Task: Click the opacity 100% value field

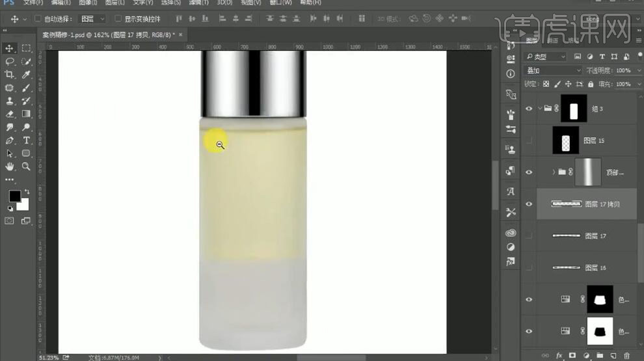Action: [x=623, y=71]
